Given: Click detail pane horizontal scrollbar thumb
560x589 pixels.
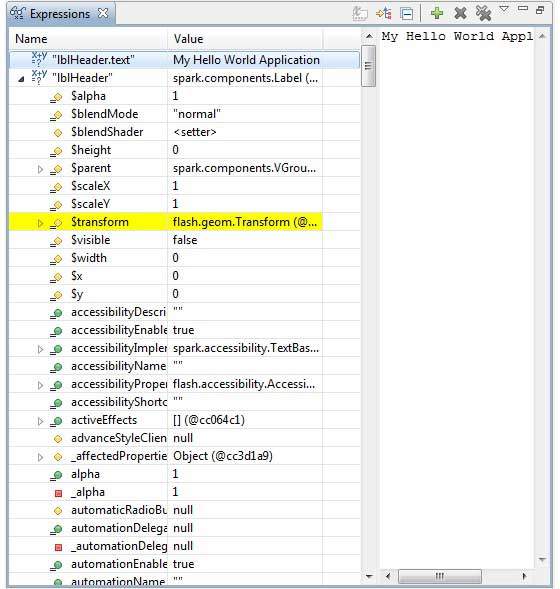Looking at the screenshot, I should [x=440, y=576].
